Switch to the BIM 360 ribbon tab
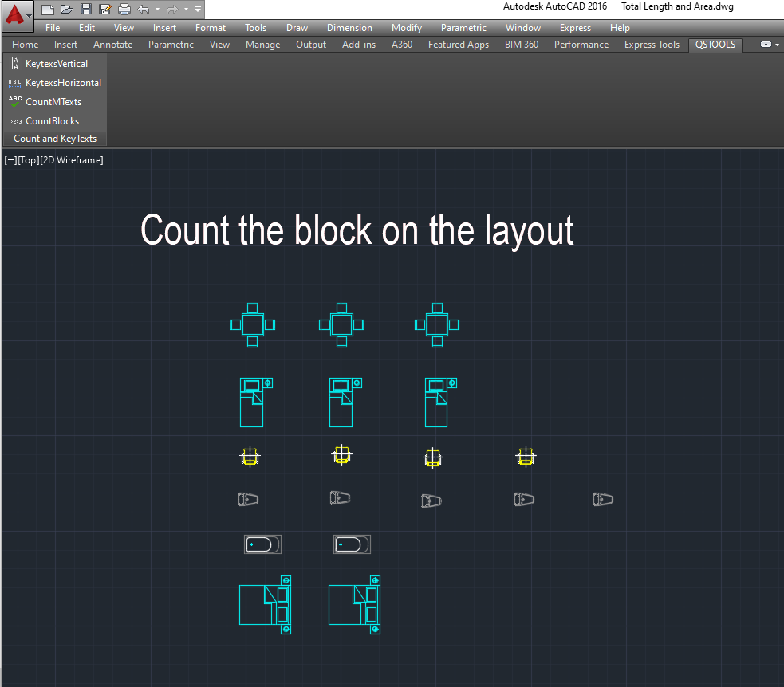 click(x=522, y=45)
